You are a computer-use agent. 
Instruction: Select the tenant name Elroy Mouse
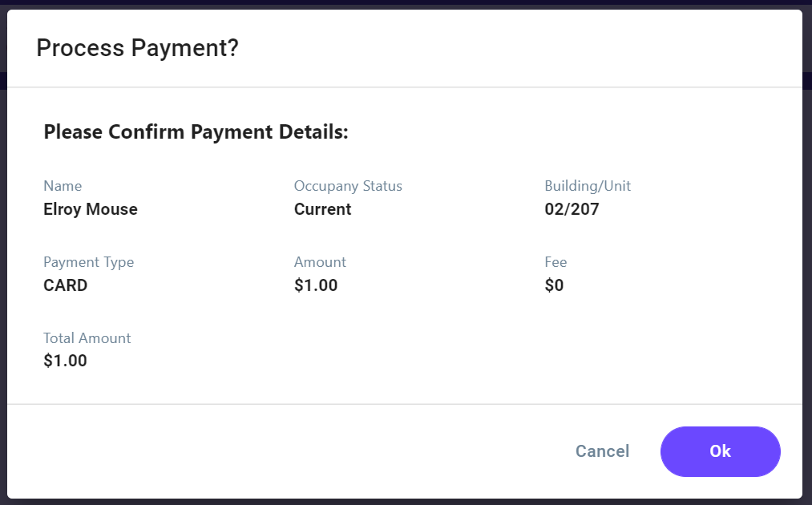(91, 209)
